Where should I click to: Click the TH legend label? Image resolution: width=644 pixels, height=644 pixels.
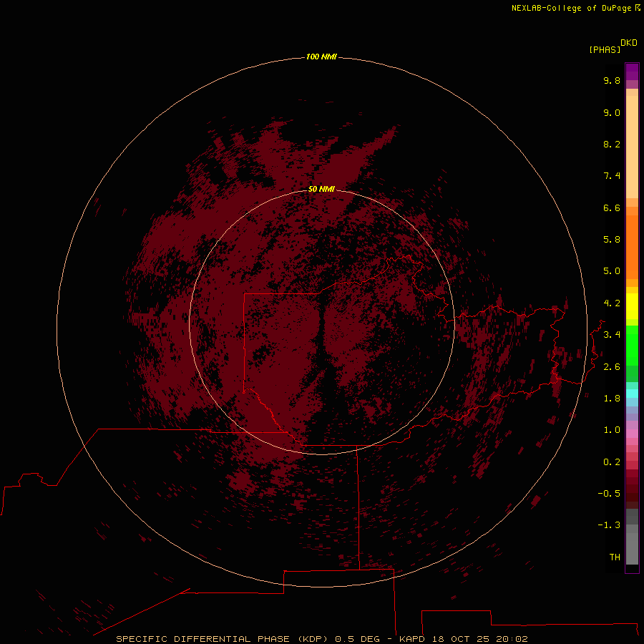(615, 557)
